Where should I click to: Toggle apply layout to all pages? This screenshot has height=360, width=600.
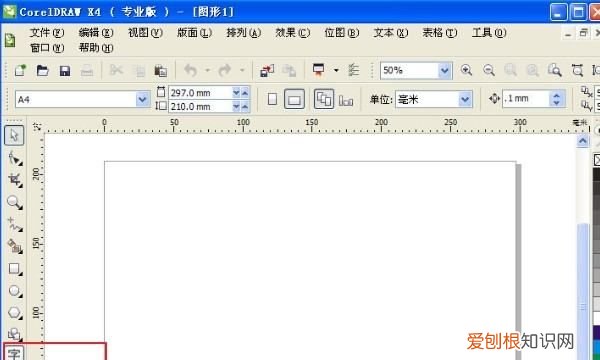324,99
